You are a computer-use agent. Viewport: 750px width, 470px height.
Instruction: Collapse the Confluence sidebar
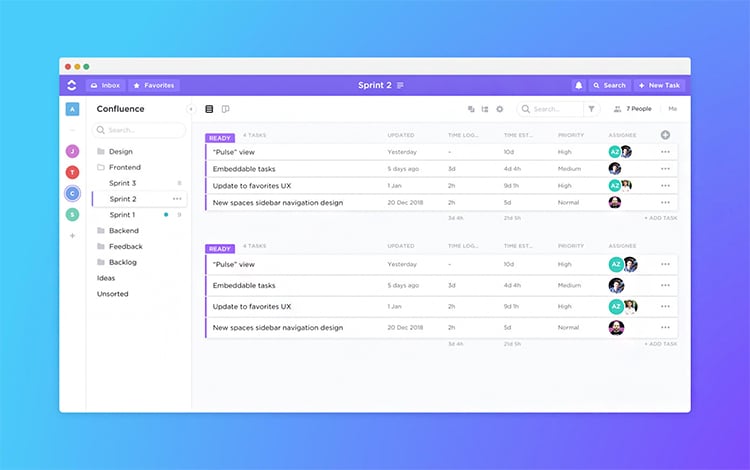click(190, 109)
